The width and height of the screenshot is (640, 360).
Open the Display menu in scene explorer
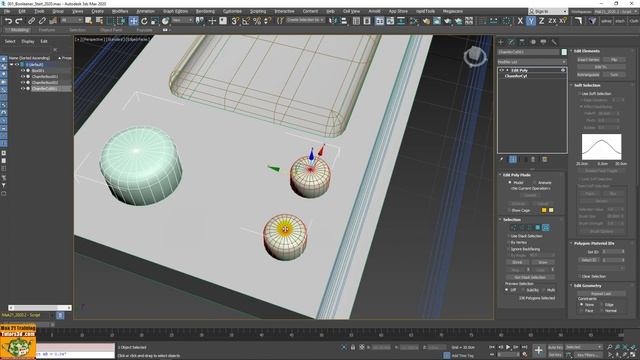tap(28, 41)
